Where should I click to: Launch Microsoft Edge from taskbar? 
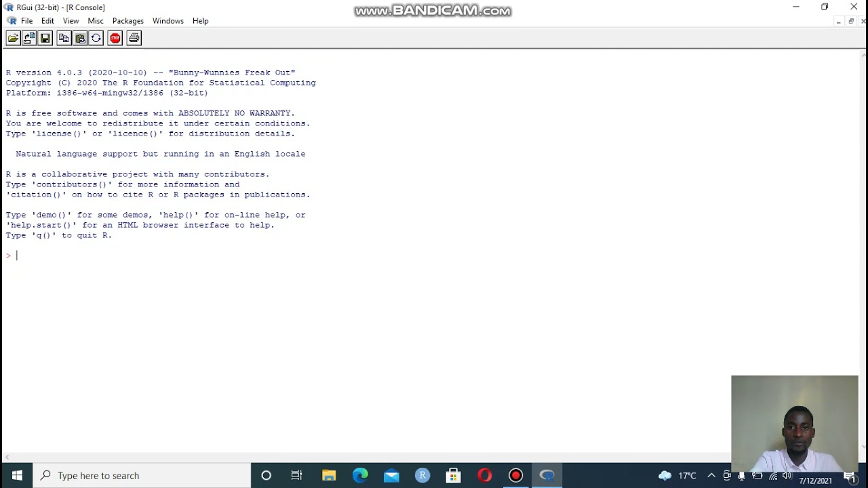point(360,475)
